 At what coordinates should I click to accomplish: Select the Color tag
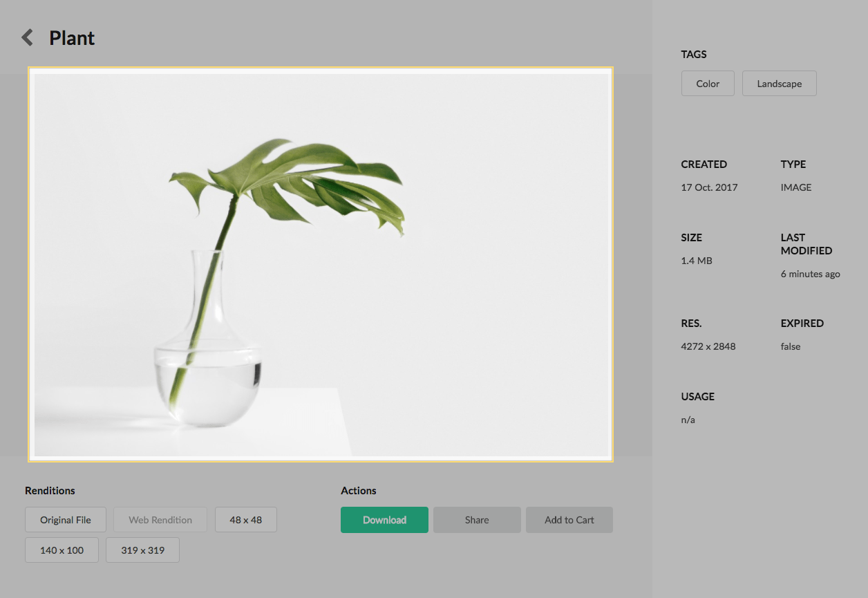click(708, 84)
